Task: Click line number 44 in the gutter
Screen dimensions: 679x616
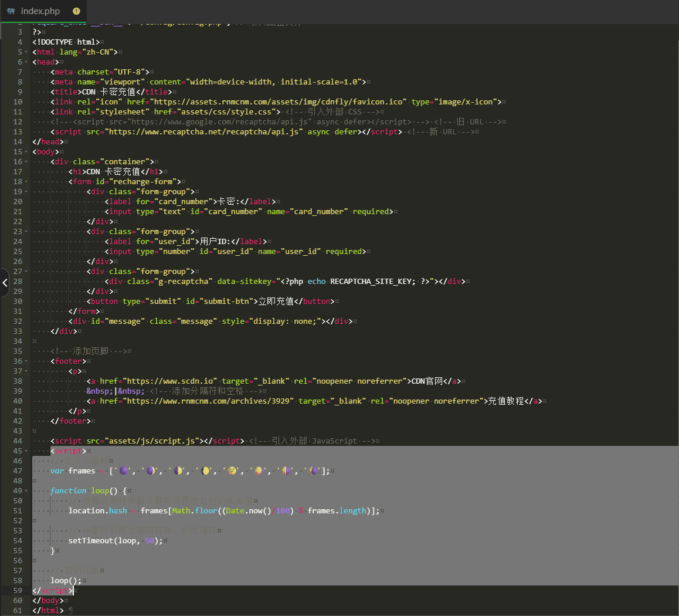Action: pyautogui.click(x=18, y=441)
